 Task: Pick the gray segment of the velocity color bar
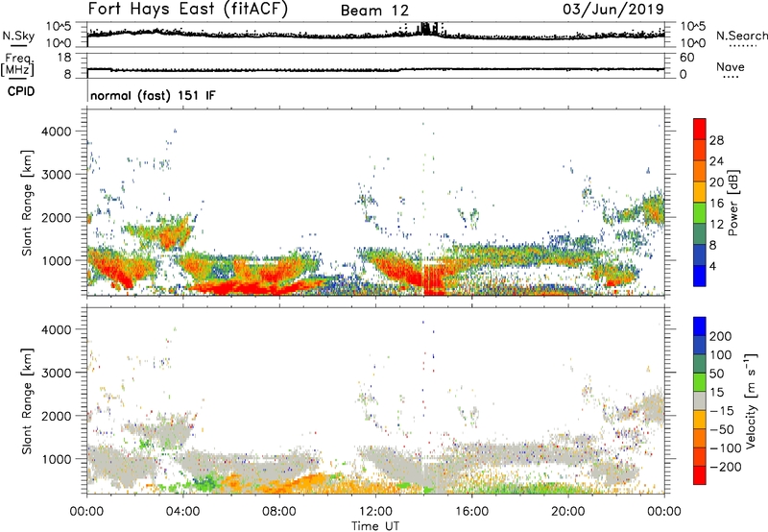(x=700, y=400)
